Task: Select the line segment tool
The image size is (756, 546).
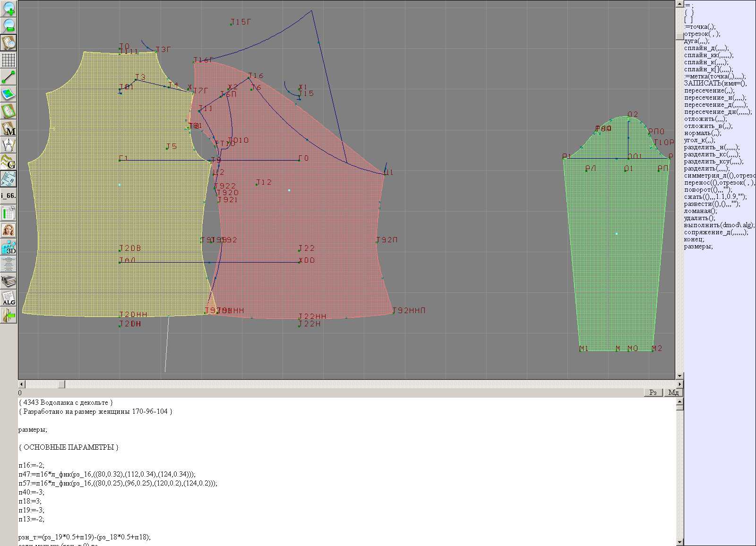Action: coord(9,77)
